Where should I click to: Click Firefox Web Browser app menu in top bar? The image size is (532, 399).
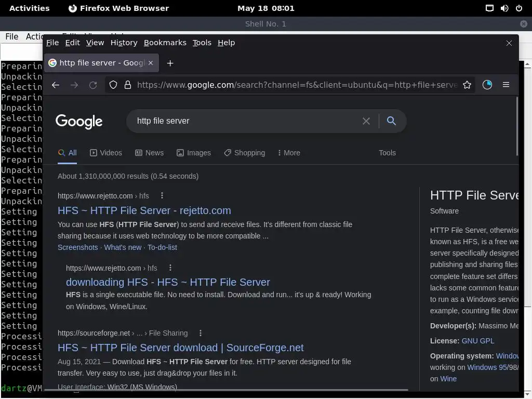[x=119, y=8]
